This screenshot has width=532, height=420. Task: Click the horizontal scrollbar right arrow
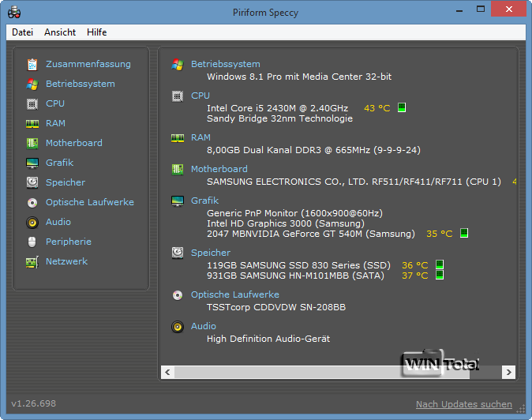click(508, 372)
